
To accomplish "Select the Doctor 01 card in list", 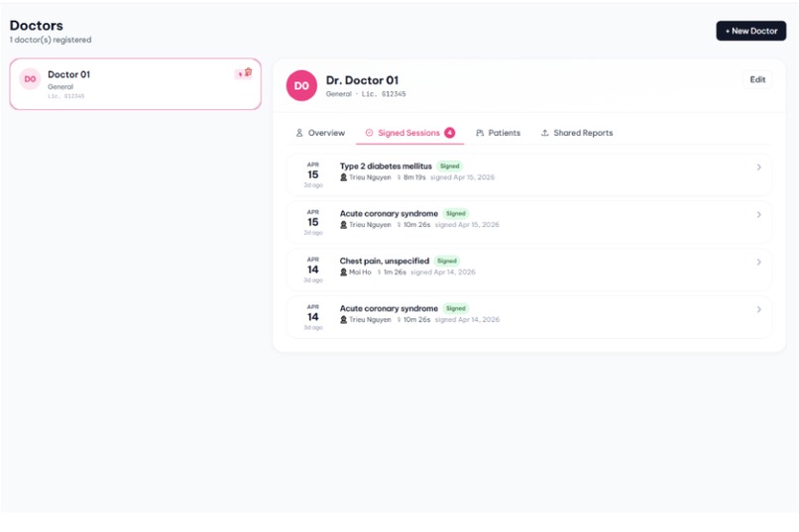I will tap(135, 84).
